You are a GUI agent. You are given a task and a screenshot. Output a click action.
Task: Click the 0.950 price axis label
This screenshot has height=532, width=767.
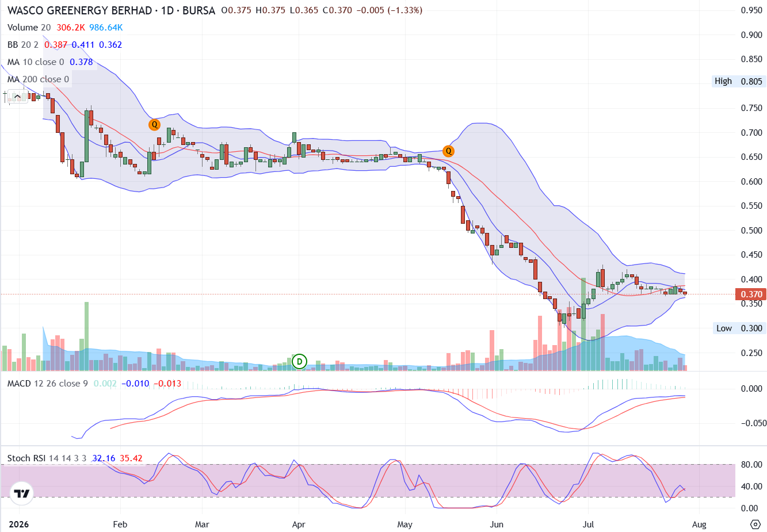pyautogui.click(x=751, y=10)
